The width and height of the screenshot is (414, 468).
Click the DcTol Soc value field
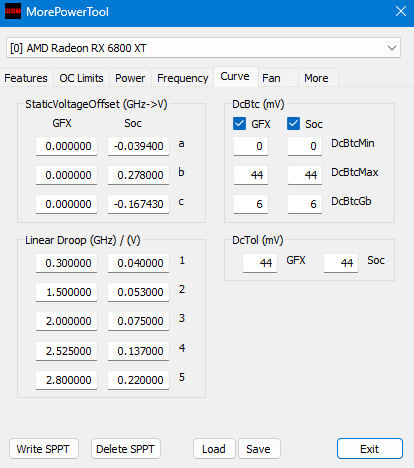(x=341, y=263)
